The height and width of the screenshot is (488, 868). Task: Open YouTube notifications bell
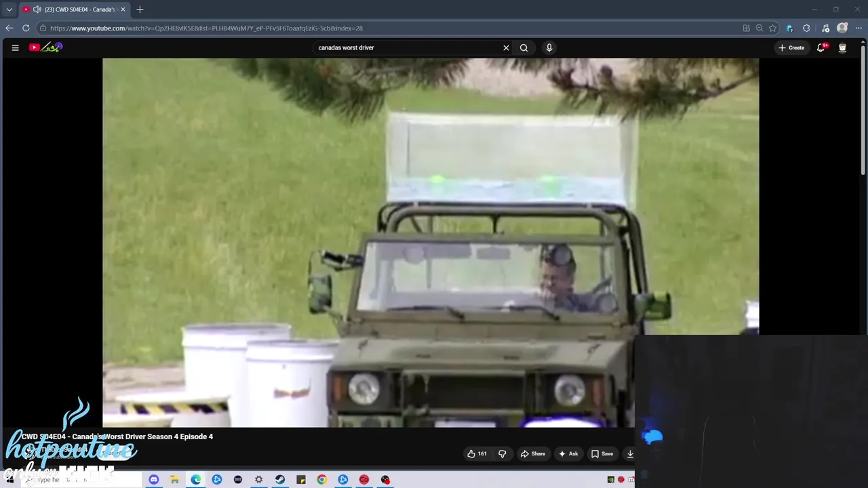(x=821, y=47)
